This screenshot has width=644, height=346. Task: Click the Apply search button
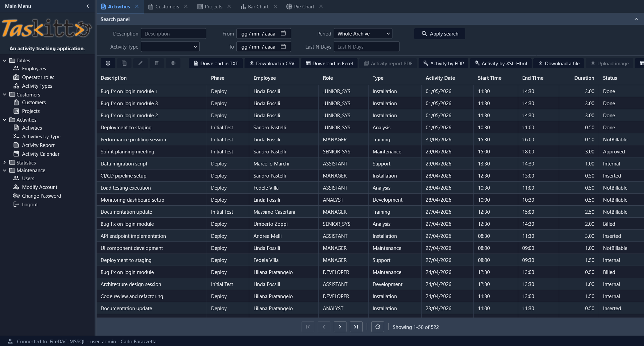click(x=439, y=33)
